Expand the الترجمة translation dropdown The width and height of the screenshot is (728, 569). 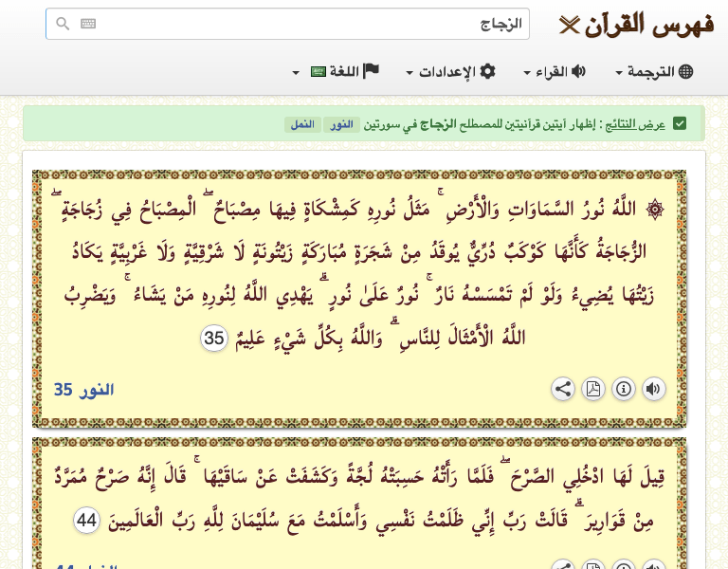(x=655, y=72)
